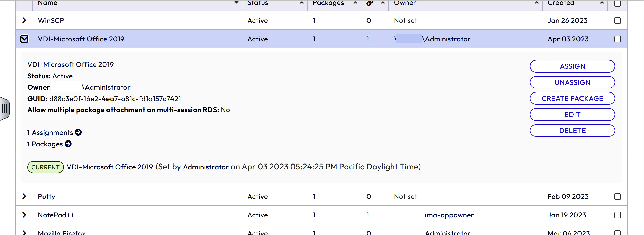
Task: Open the 1 Packages arrow icon
Action: point(68,144)
